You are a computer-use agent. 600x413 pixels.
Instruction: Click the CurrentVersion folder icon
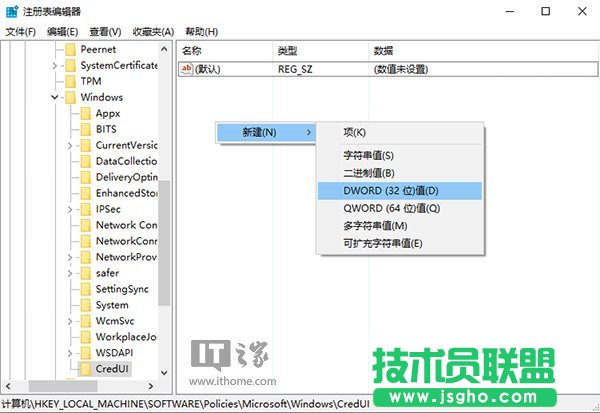(x=86, y=145)
